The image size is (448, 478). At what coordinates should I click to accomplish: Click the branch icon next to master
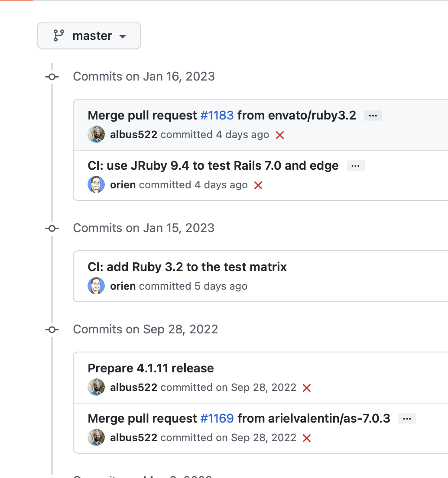(58, 36)
